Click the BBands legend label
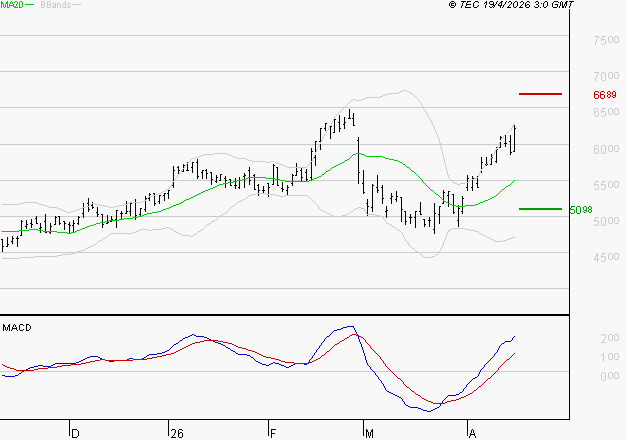 coord(56,5)
